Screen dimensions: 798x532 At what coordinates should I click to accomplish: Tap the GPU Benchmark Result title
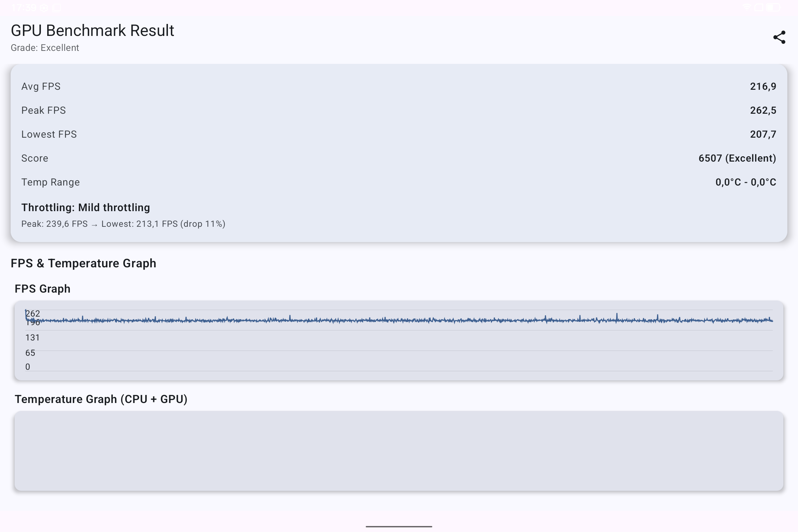click(92, 31)
